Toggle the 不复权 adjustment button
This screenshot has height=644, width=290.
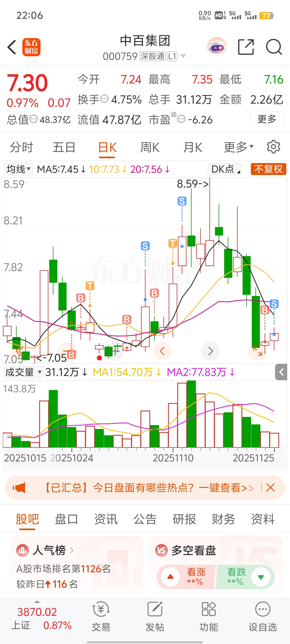click(269, 169)
